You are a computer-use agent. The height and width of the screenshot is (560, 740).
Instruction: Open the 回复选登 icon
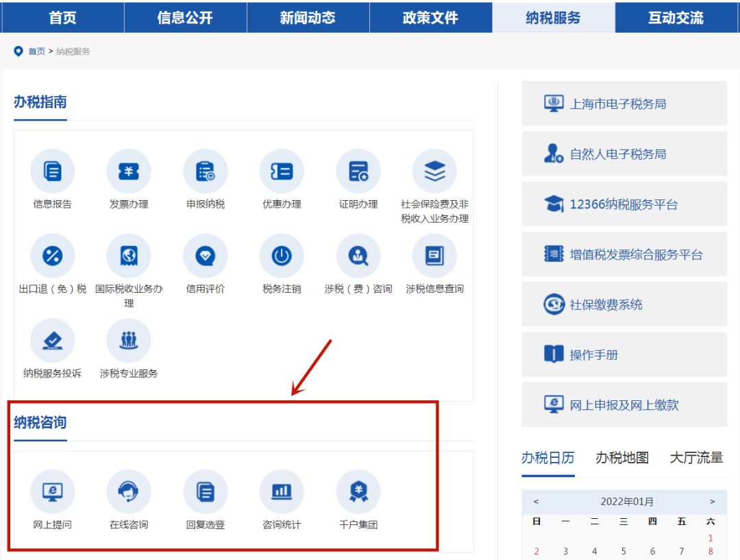pyautogui.click(x=206, y=491)
